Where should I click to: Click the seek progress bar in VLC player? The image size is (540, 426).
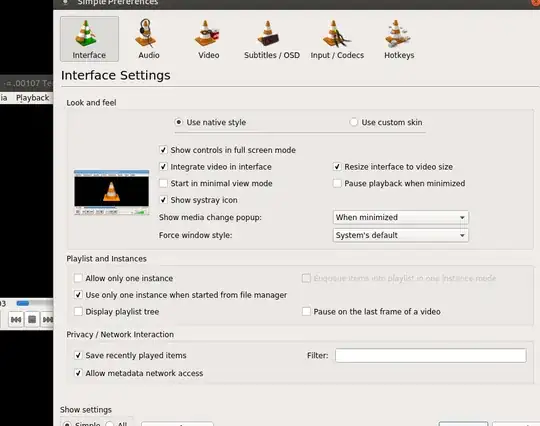[34, 303]
